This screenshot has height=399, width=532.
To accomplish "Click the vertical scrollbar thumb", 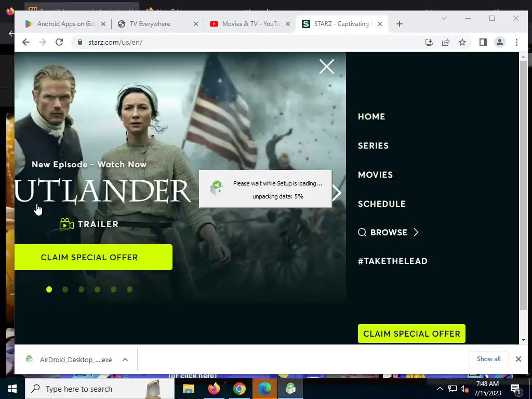I will point(523,185).
